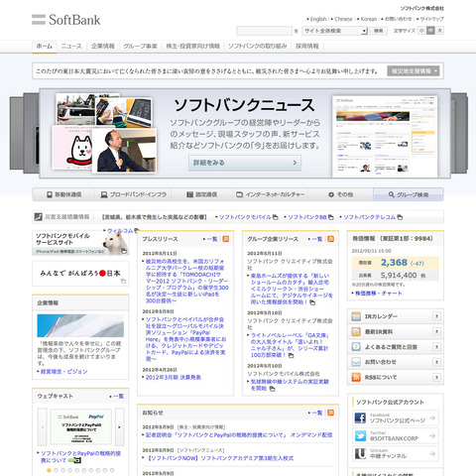Open インターネット・カルチャー with the window icon
476x476 pixels.
pyautogui.click(x=270, y=194)
